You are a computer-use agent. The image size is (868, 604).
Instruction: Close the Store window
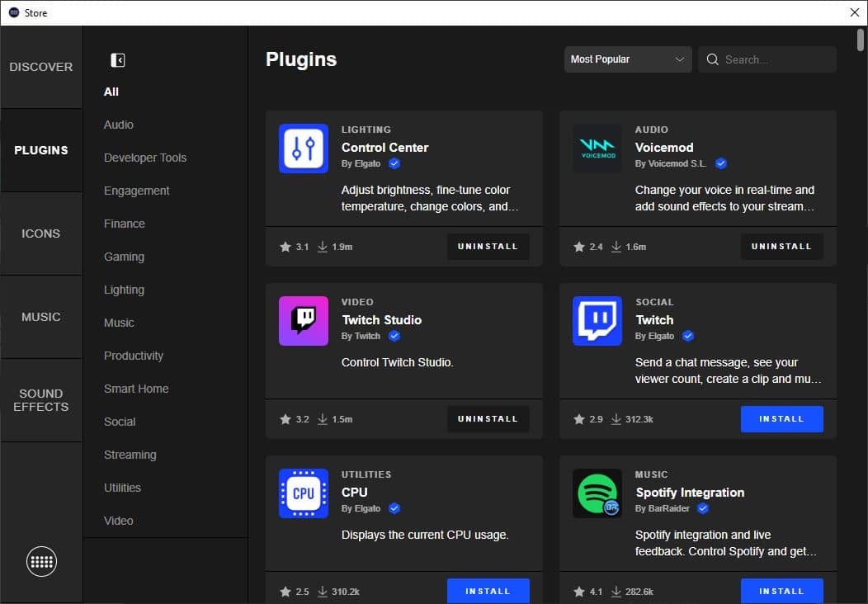click(x=855, y=12)
